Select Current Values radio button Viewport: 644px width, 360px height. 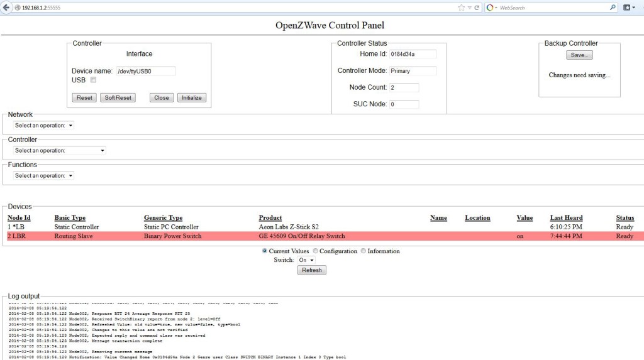pyautogui.click(x=265, y=251)
